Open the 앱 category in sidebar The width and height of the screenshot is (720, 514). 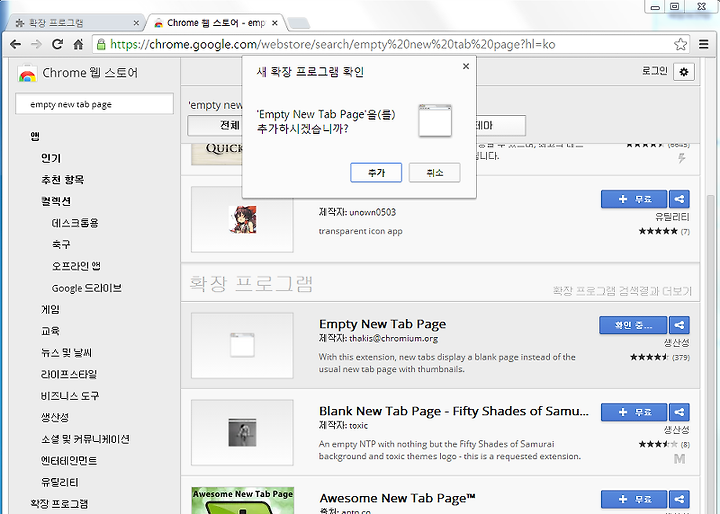click(35, 136)
